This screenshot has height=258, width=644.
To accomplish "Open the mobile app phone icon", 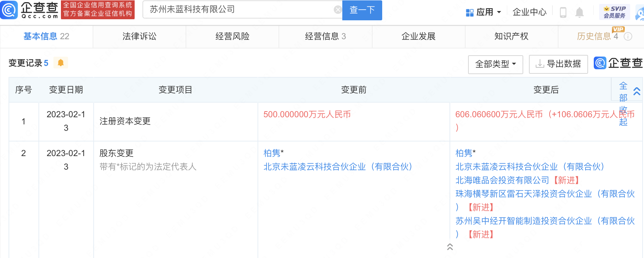I will tap(563, 12).
